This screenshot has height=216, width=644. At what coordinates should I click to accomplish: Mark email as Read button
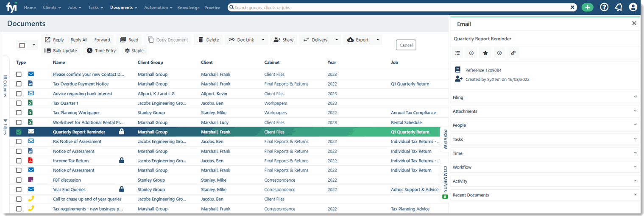[129, 40]
